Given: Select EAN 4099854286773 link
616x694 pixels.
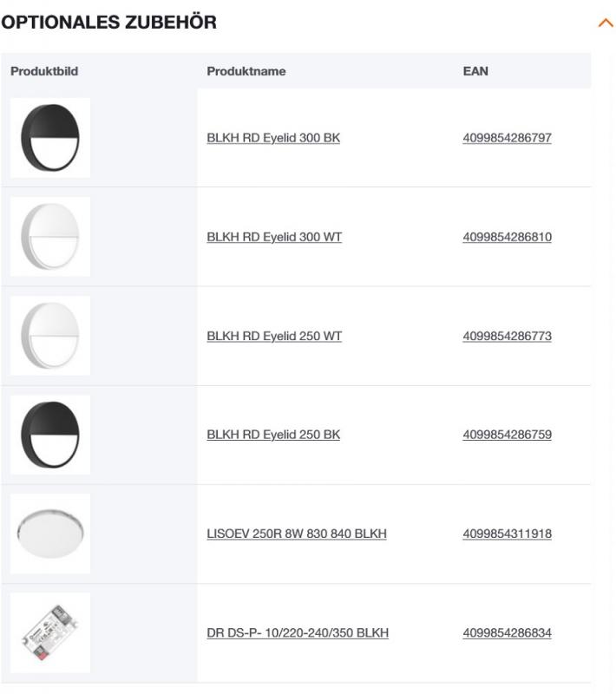Looking at the screenshot, I should [507, 335].
